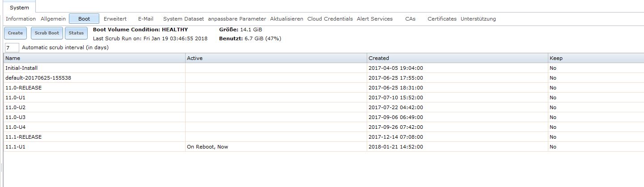Open the boot volume Status button

(x=76, y=33)
